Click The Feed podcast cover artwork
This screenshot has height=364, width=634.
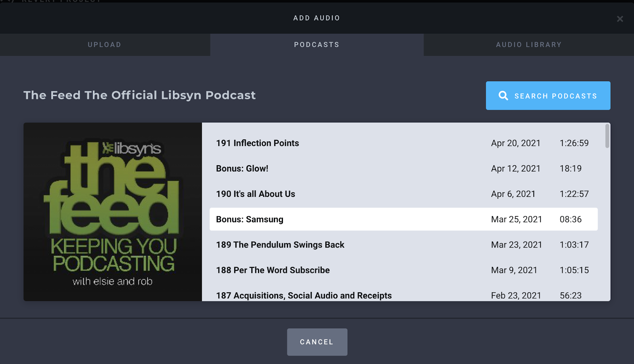coord(113,212)
